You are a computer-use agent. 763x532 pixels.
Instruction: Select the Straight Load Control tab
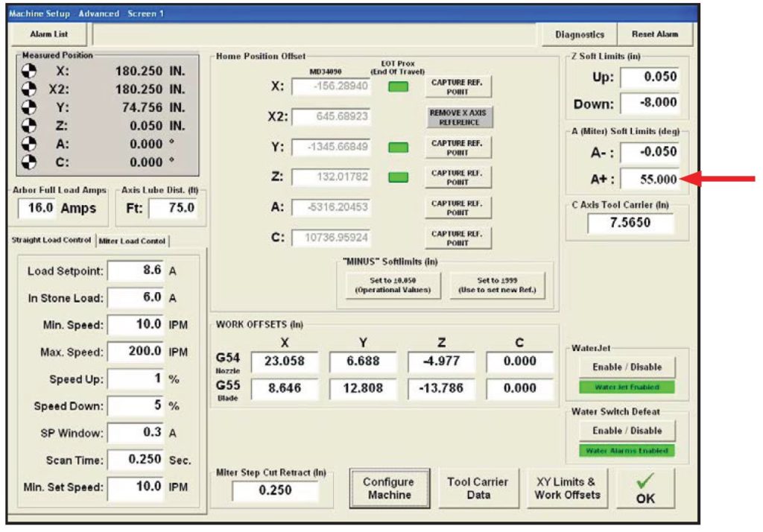[51, 240]
